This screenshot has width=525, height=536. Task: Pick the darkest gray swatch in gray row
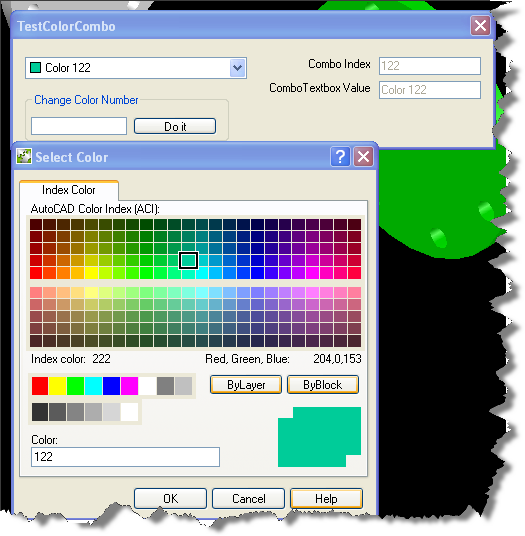coord(40,412)
